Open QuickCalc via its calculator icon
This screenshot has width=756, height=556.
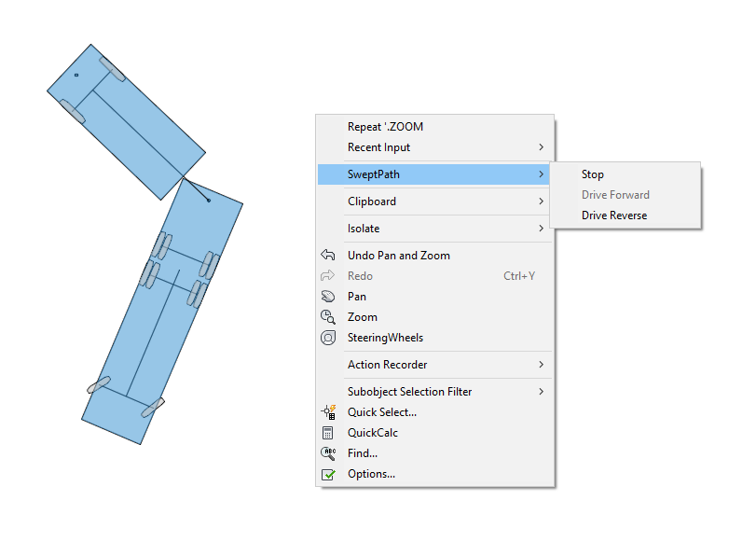point(328,432)
